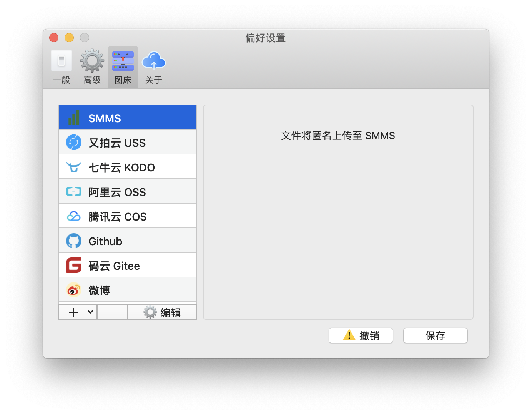Open the 一般 general preferences tab
532x415 pixels.
62,68
